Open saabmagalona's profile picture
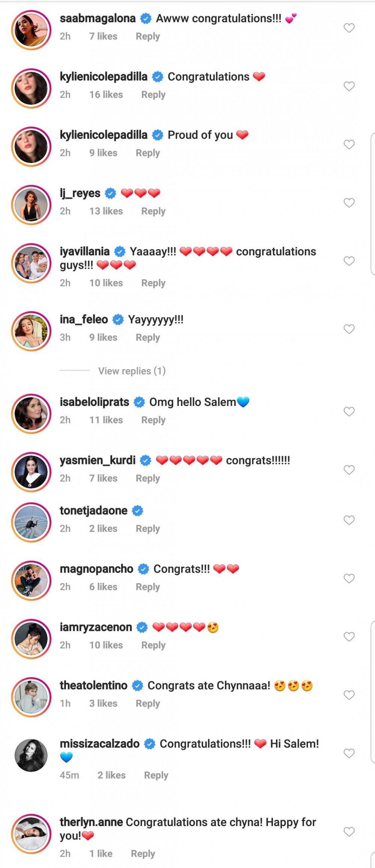The image size is (375, 868). pos(31,30)
